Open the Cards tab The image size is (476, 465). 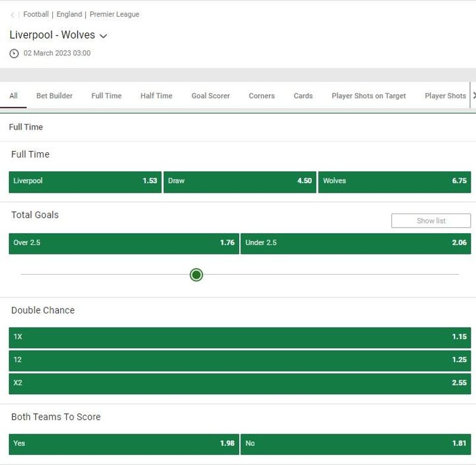point(303,96)
